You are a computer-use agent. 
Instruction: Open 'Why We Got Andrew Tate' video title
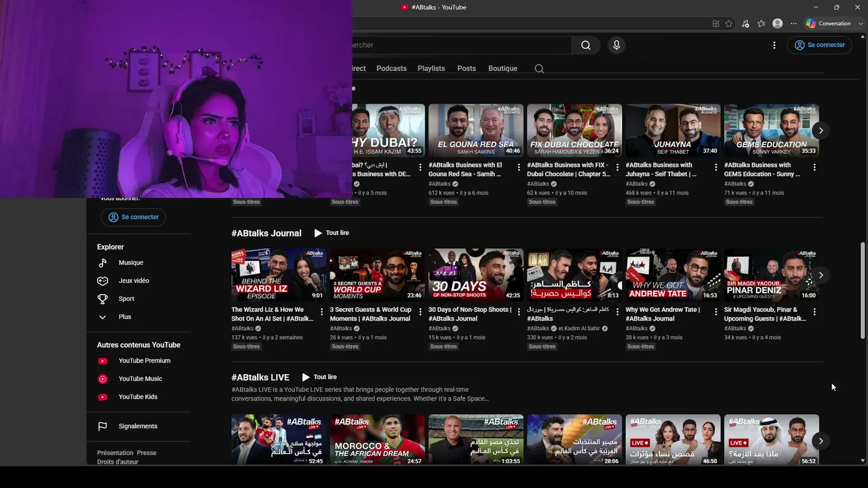tap(663, 314)
